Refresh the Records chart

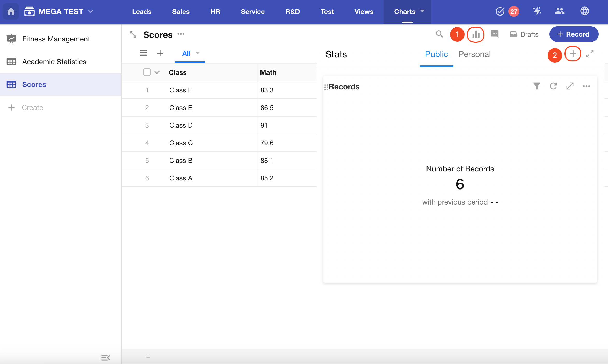[553, 86]
